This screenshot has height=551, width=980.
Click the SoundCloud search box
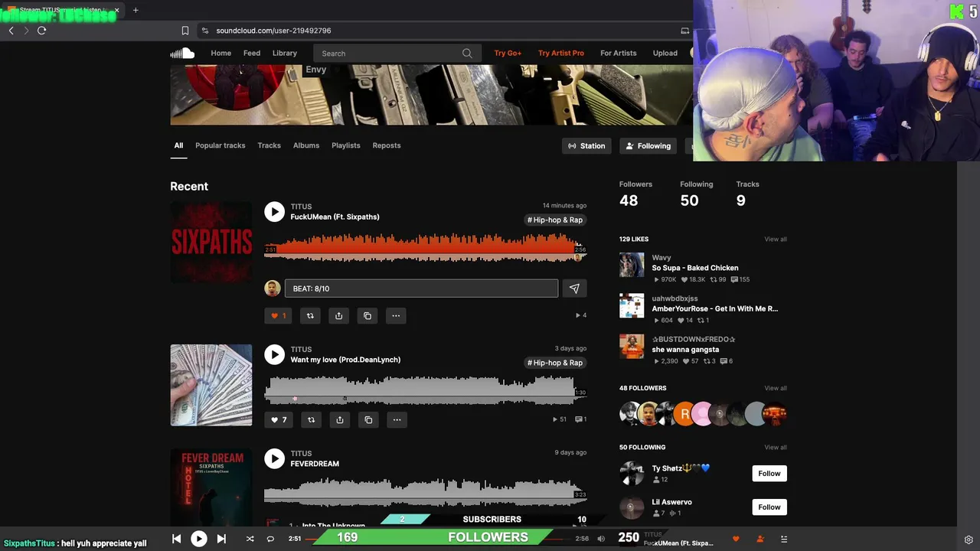[397, 54]
